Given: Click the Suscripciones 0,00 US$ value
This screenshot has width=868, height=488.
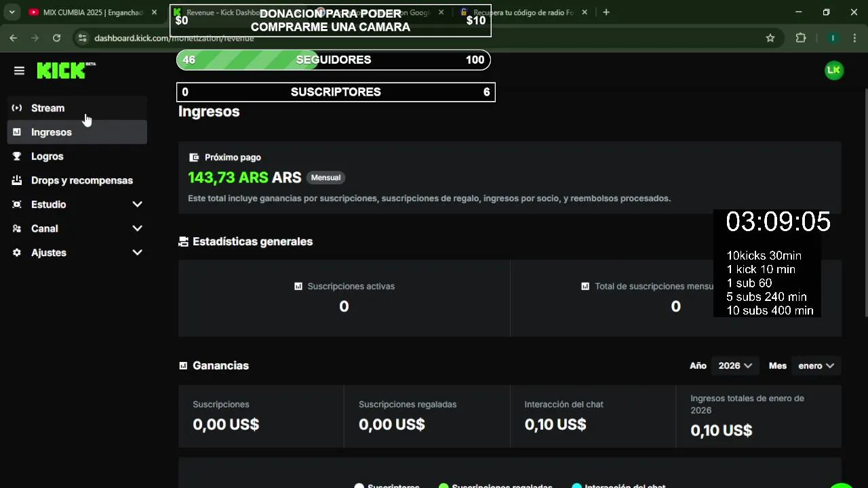Looking at the screenshot, I should click(226, 424).
